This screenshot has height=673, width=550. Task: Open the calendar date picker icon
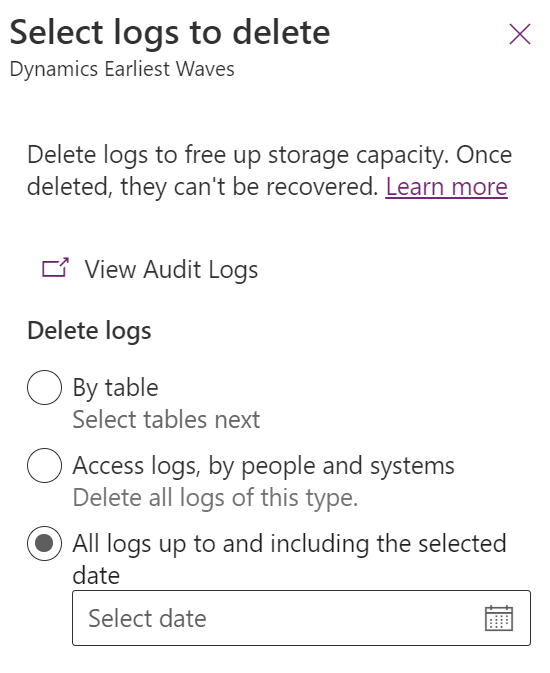pyautogui.click(x=498, y=618)
